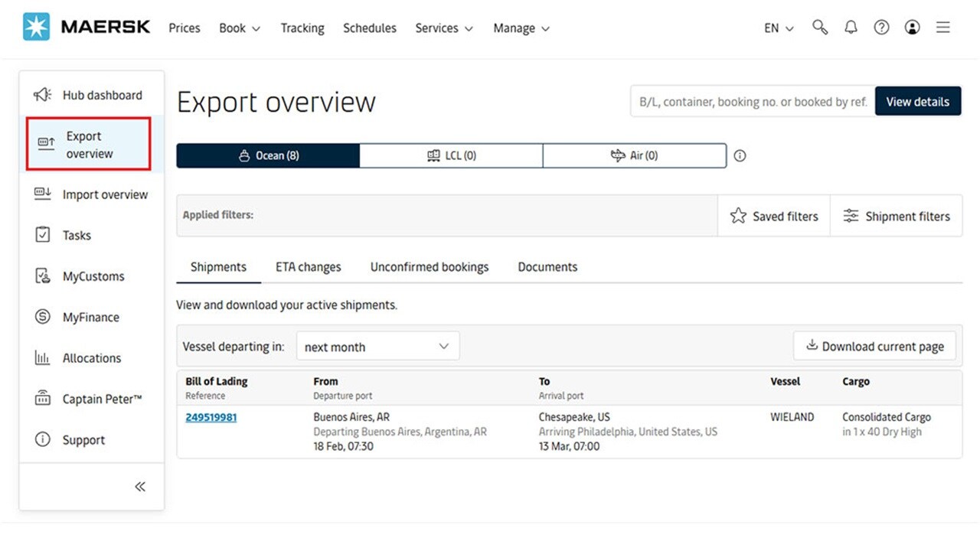Click the Maersk star logo
The width and height of the screenshot is (980, 551).
[x=37, y=25]
